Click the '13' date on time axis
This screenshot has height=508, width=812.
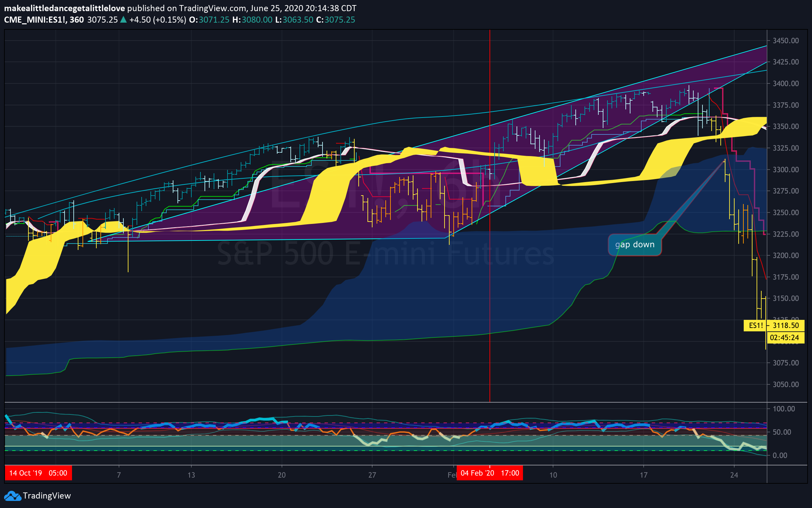pos(191,475)
